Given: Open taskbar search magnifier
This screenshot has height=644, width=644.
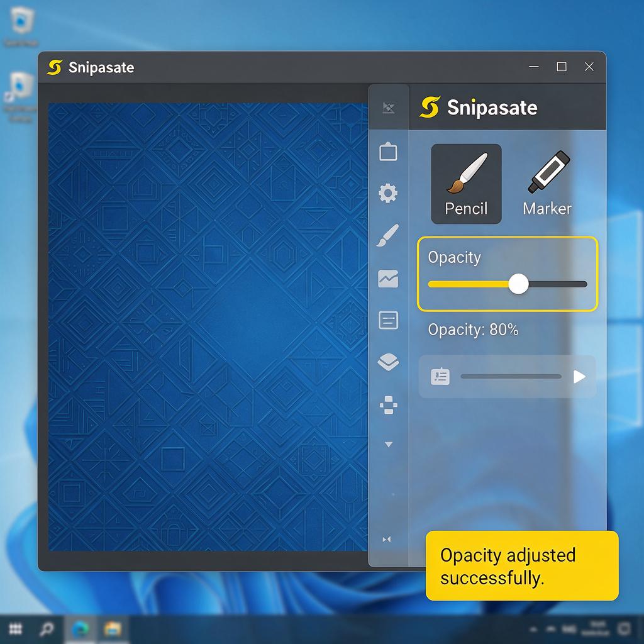Looking at the screenshot, I should click(47, 629).
